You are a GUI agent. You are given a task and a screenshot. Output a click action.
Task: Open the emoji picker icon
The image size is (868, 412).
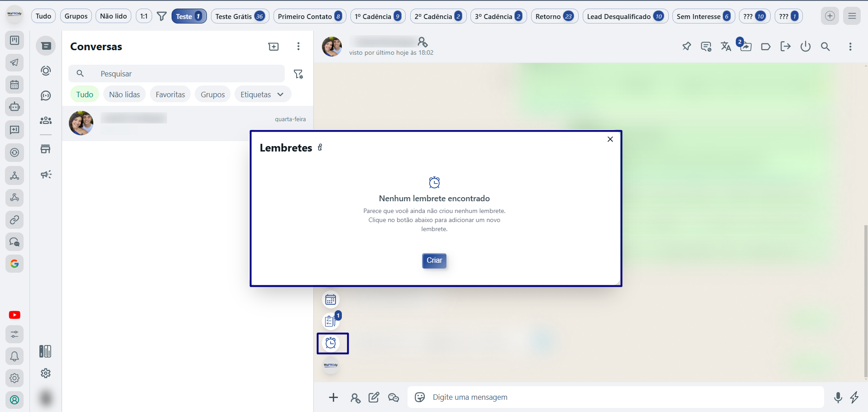point(420,398)
